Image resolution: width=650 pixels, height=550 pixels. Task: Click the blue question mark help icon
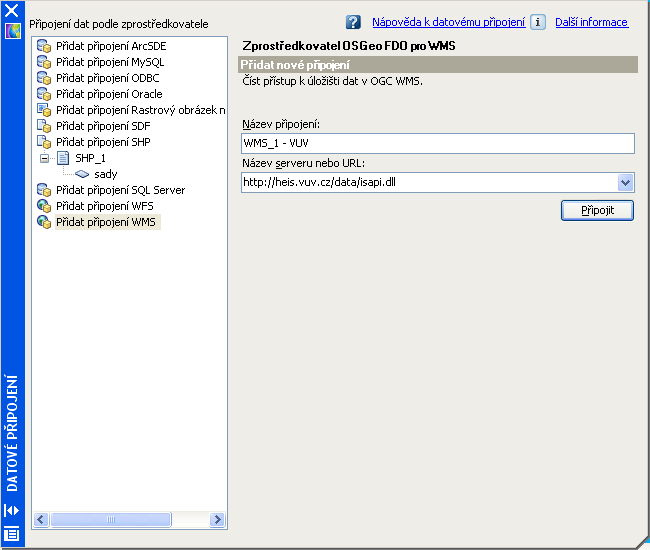[x=353, y=22]
